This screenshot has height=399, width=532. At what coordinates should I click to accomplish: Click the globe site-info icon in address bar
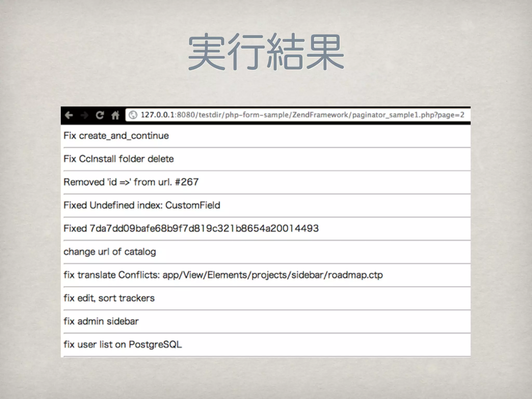point(133,115)
